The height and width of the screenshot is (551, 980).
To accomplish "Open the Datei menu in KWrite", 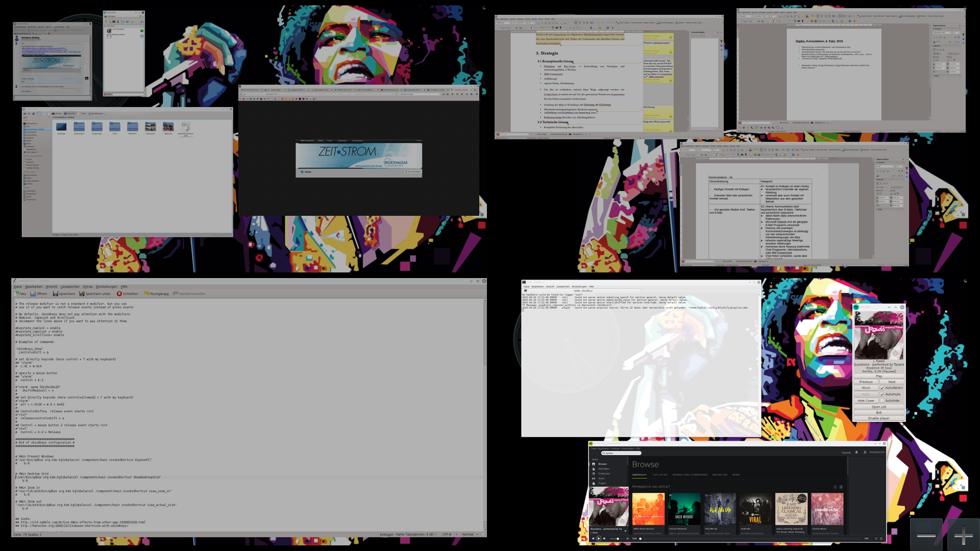I will 18,287.
